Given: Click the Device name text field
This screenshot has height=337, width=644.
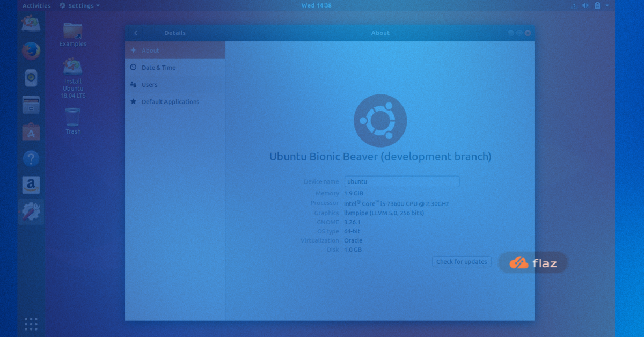Looking at the screenshot, I should click(401, 182).
